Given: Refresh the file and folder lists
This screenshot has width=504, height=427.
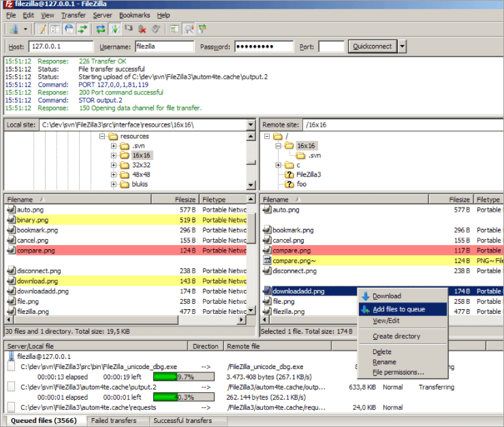Looking at the screenshot, I should click(101, 29).
